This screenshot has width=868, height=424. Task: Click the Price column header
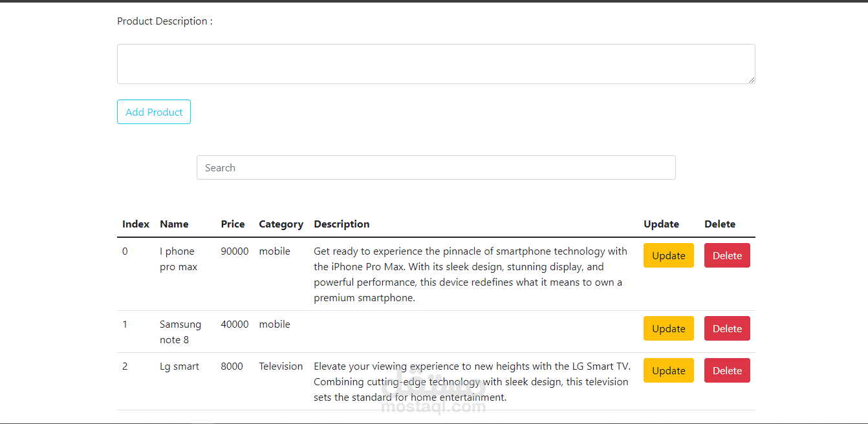tap(233, 224)
